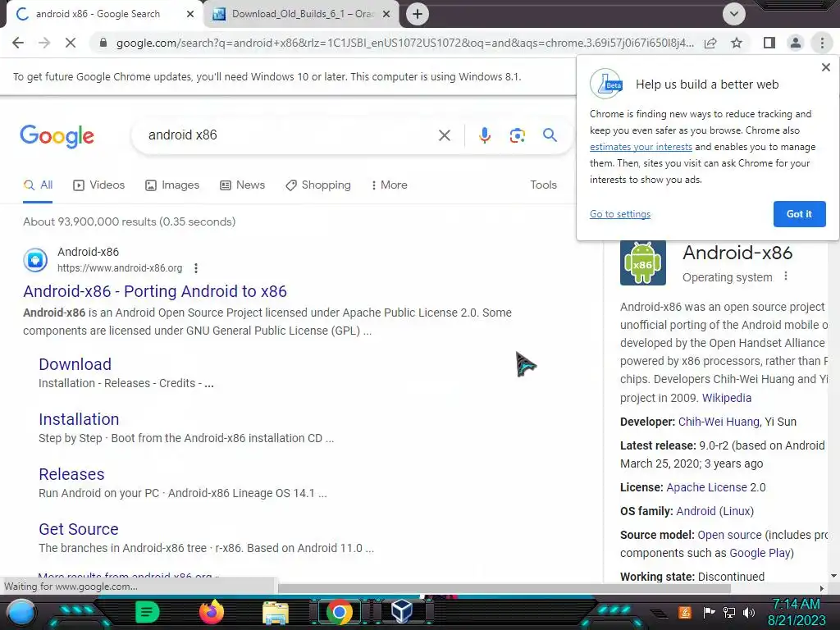Open the Chrome side panel icon

pyautogui.click(x=769, y=43)
